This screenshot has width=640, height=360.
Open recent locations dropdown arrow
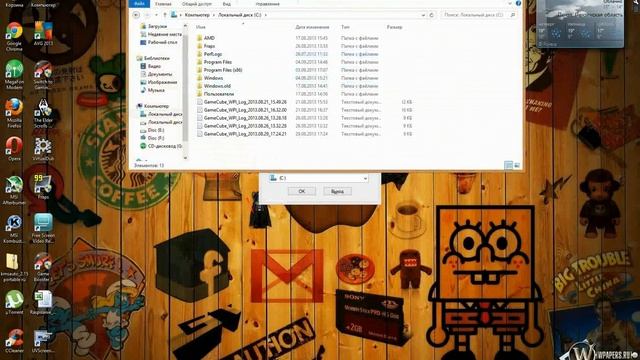tap(156, 15)
